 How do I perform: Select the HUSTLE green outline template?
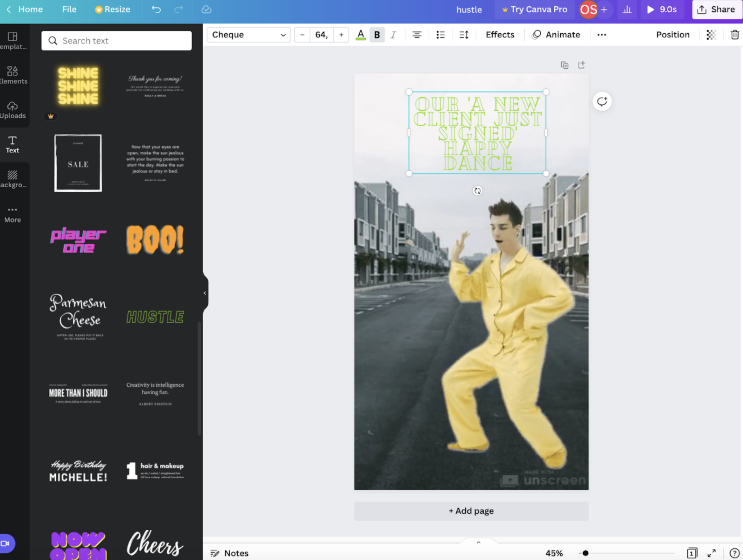pos(155,317)
